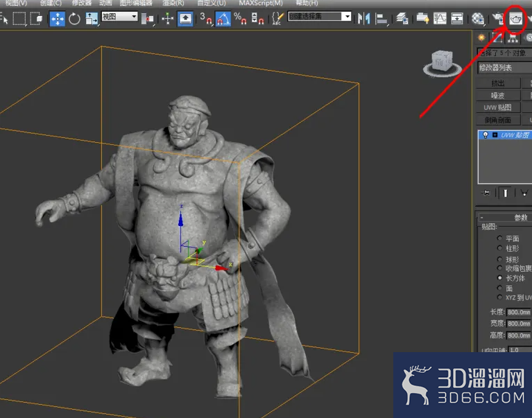Toggle the 3D Snaps magnet icon
Image resolution: width=532 pixels, height=418 pixels.
tap(205, 19)
